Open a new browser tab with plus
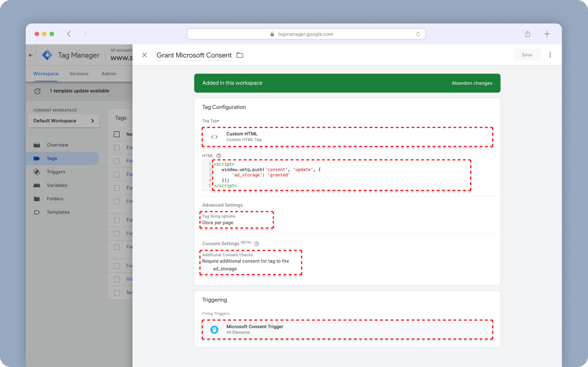The width and height of the screenshot is (588, 367). tap(547, 34)
